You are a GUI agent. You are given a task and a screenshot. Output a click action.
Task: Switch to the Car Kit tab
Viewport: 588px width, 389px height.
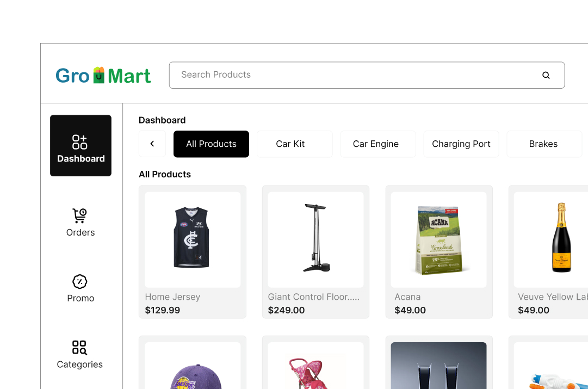coord(295,144)
